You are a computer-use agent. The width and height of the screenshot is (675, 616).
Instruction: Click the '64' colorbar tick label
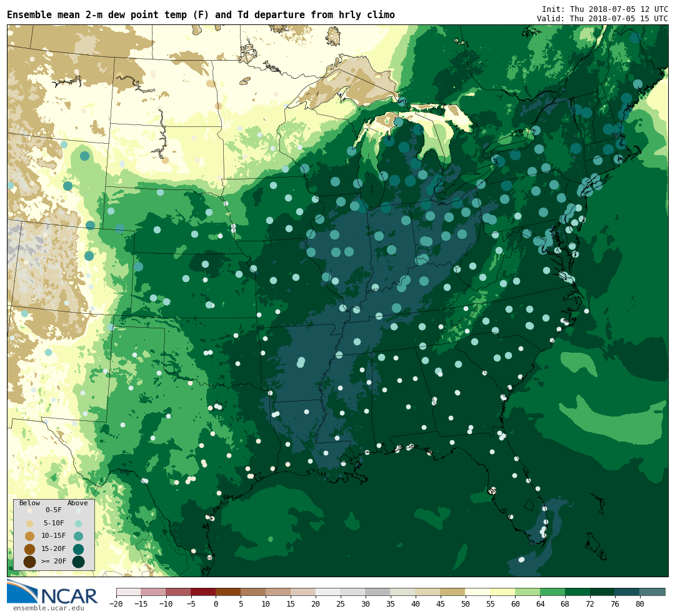click(541, 604)
